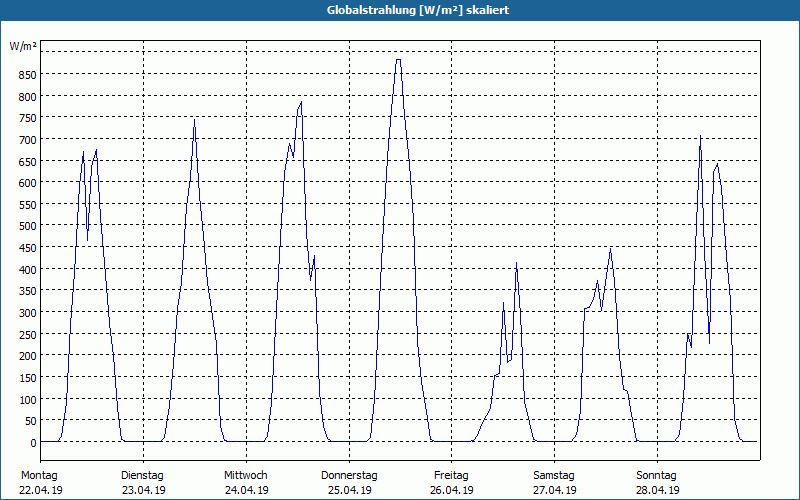The image size is (800, 500).
Task: Click the 250 y-axis tick label
Action: tap(28, 334)
